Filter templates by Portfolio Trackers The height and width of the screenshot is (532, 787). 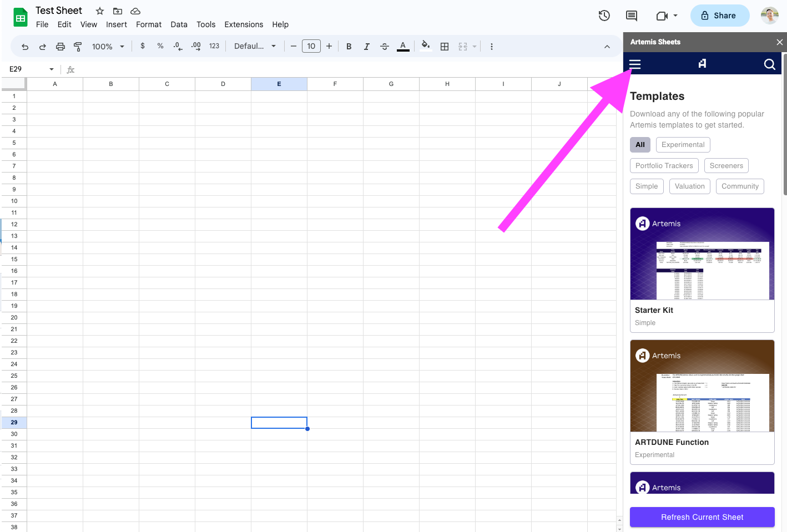664,166
